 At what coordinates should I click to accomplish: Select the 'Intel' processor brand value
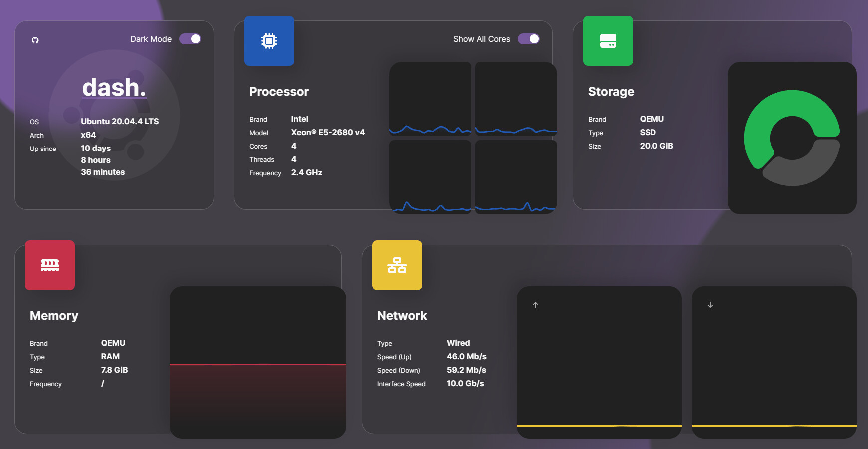click(300, 119)
